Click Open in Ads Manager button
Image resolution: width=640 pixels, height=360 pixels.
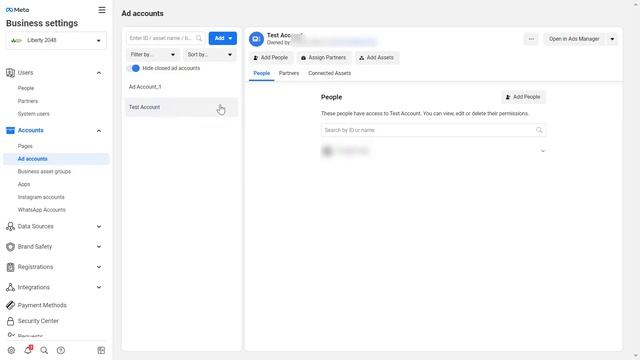pyautogui.click(x=574, y=39)
